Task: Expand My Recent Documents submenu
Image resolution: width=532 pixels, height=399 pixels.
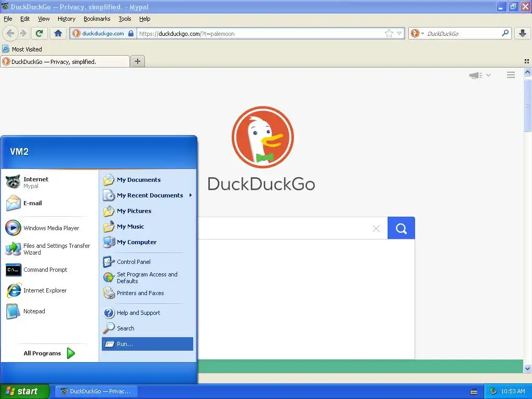Action: (x=147, y=195)
